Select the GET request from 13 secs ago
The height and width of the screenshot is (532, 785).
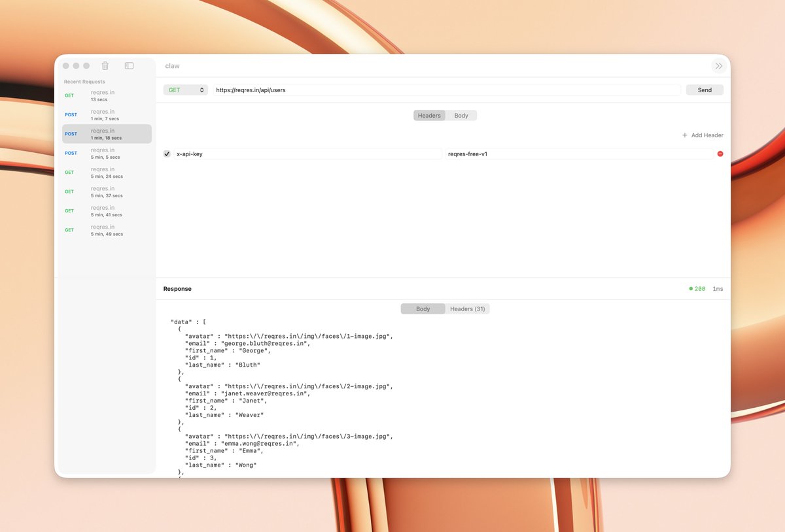pos(107,95)
